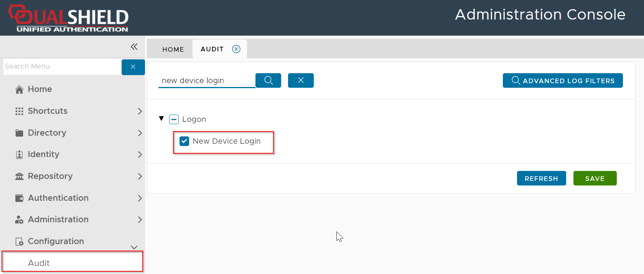Open the Repository menu item
Image resolution: width=644 pixels, height=274 pixels.
click(50, 176)
